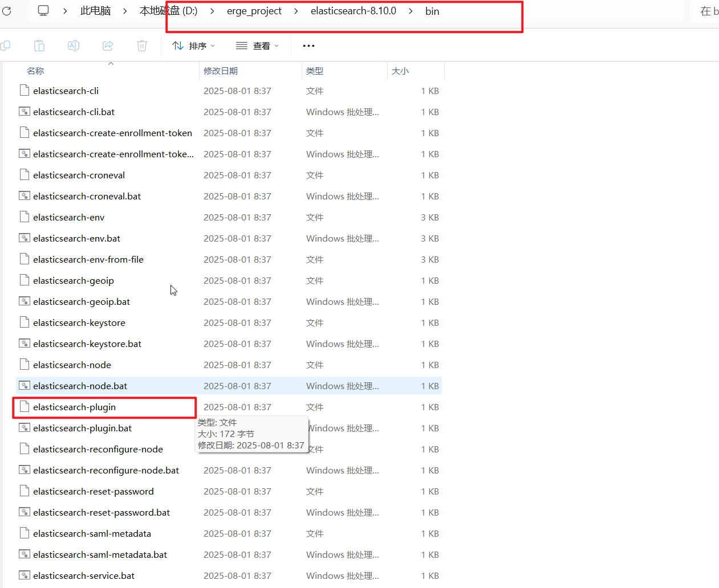Navigate to 本地磁盘 (D:) breadcrumb
719x588 pixels.
[168, 11]
